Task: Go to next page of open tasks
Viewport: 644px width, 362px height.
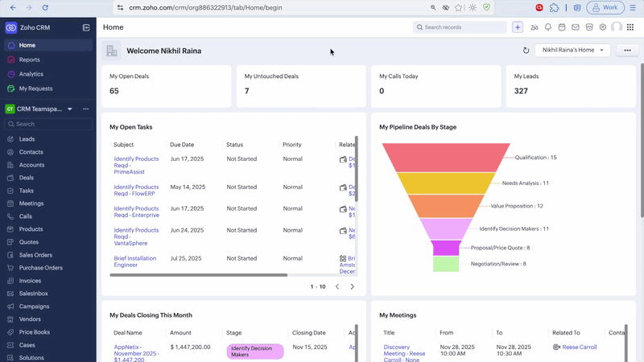Action: 352,286
